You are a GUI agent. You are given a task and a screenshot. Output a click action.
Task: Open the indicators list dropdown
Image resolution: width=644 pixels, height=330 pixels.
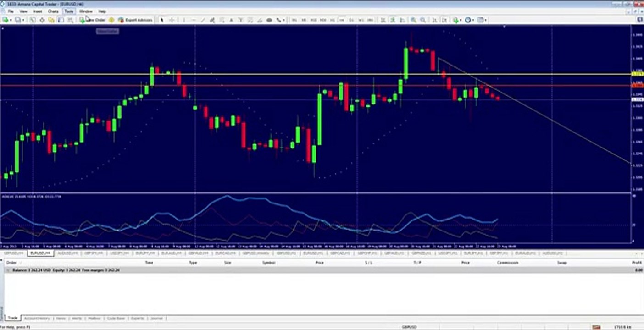click(457, 20)
